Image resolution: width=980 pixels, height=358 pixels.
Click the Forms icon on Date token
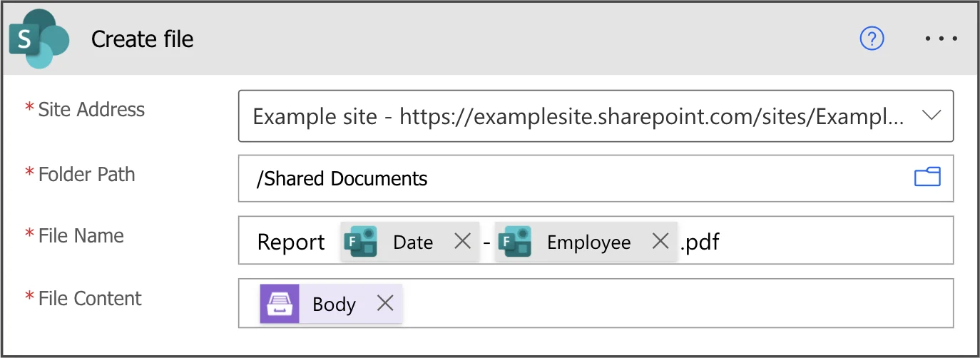click(361, 242)
